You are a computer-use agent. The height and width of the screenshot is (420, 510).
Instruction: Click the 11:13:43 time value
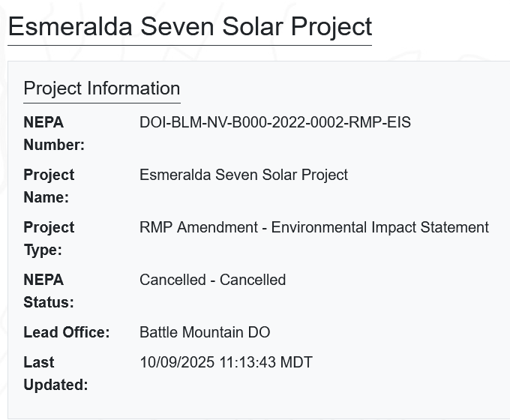point(247,362)
